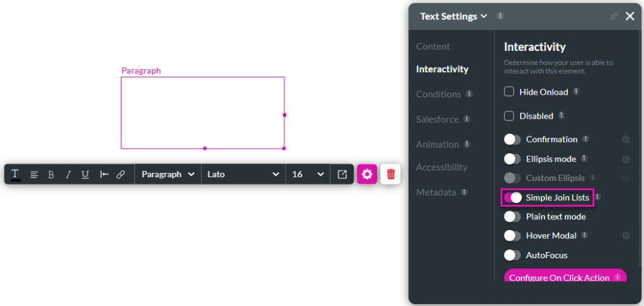Toggle italic formatting
This screenshot has width=644, height=306.
(68, 174)
